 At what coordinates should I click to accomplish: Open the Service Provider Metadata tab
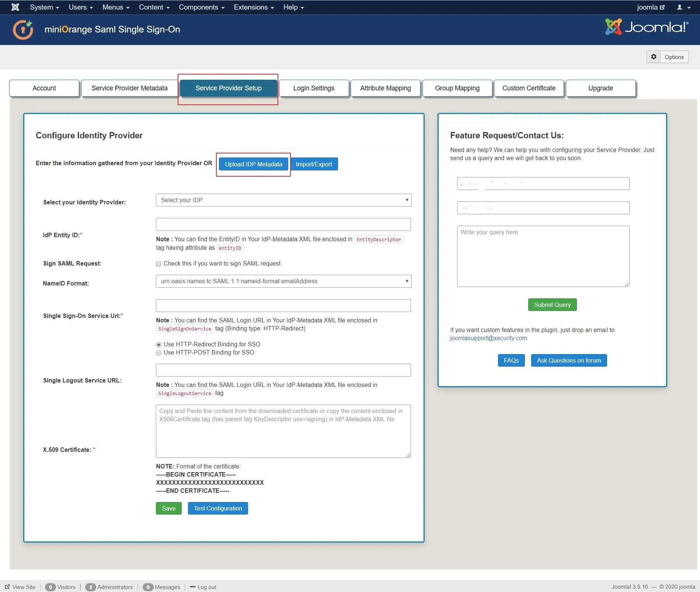click(129, 88)
